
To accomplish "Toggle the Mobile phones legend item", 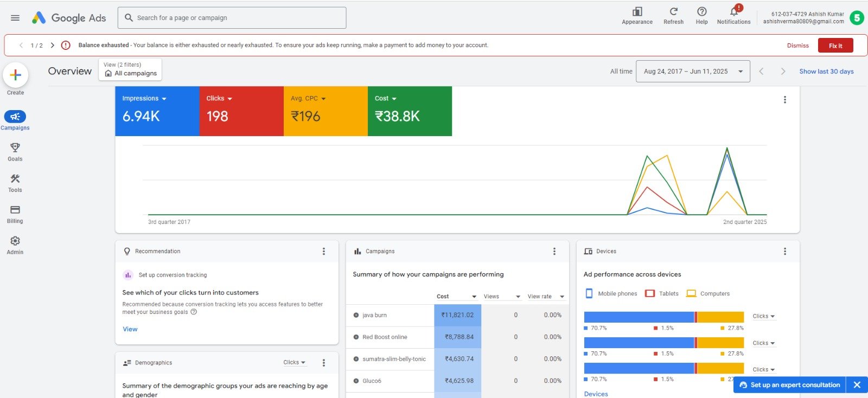I will point(611,293).
